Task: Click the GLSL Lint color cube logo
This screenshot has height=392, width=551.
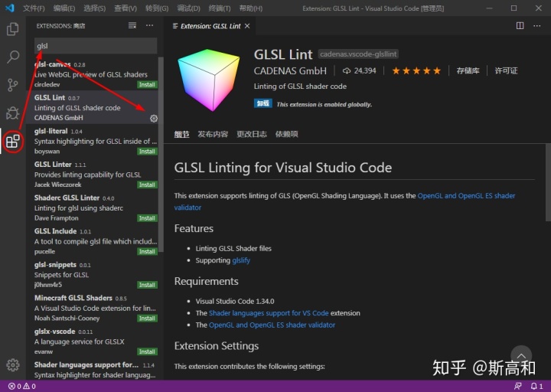Action: click(209, 80)
